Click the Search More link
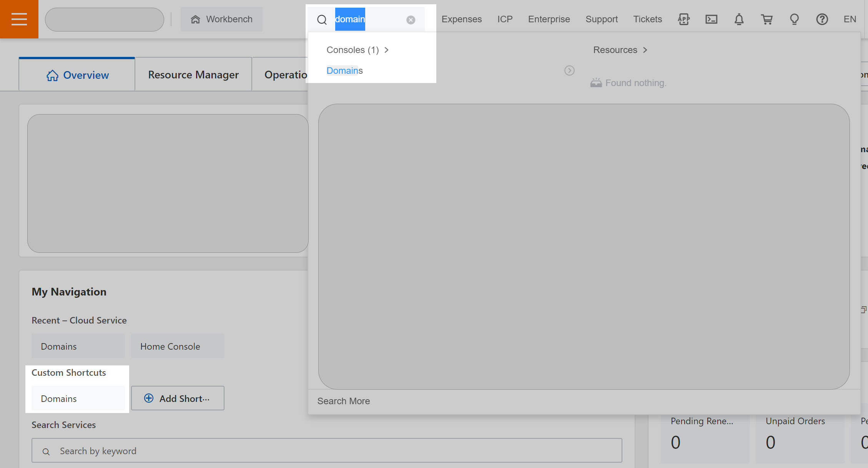The height and width of the screenshot is (468, 868). pos(343,401)
